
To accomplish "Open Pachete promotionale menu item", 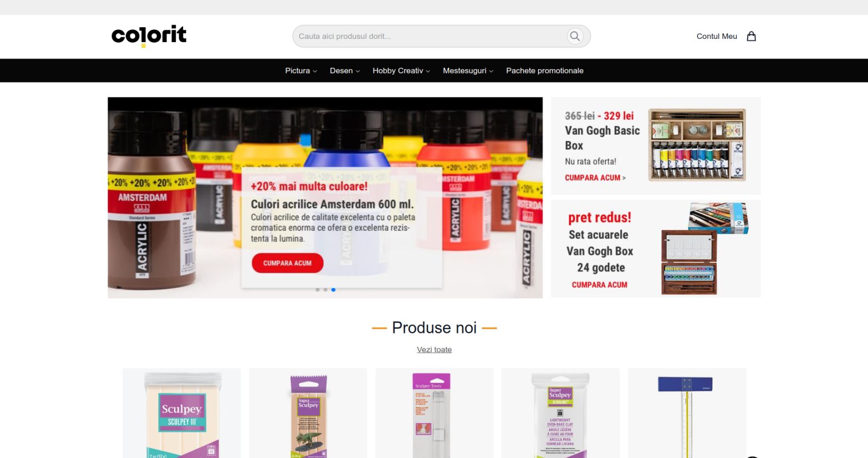I will [x=545, y=70].
